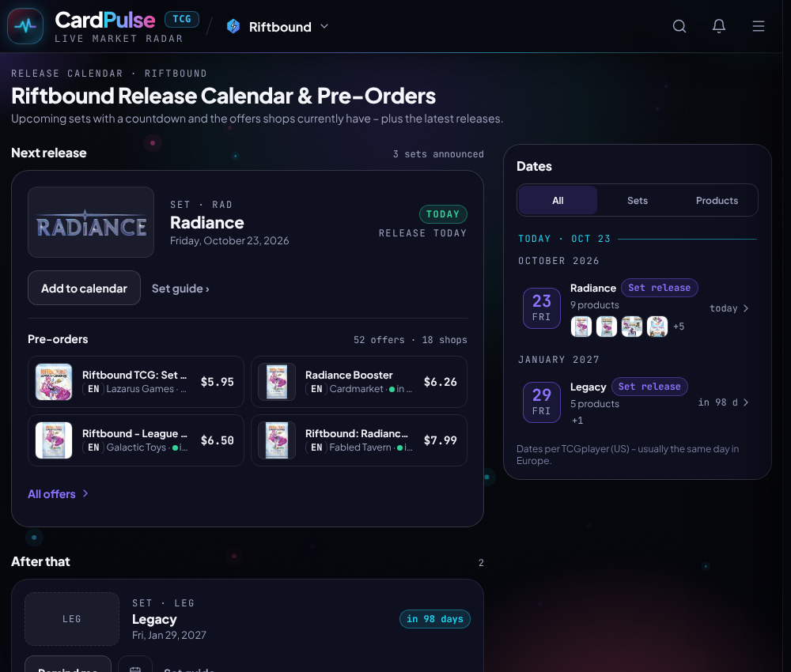Screen dimensions: 791x672
Task: Click the Fabled Tavern product thumbnail
Action: pos(277,440)
